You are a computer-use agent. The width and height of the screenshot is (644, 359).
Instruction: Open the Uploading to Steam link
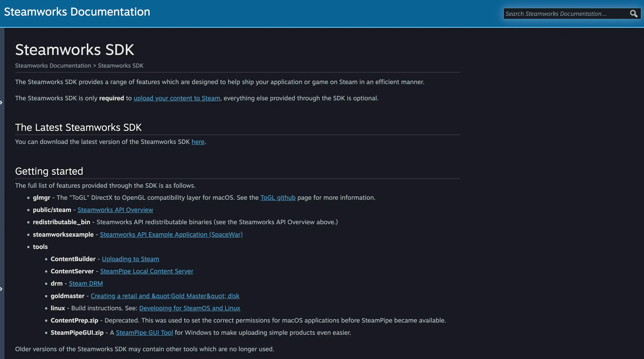coord(130,259)
